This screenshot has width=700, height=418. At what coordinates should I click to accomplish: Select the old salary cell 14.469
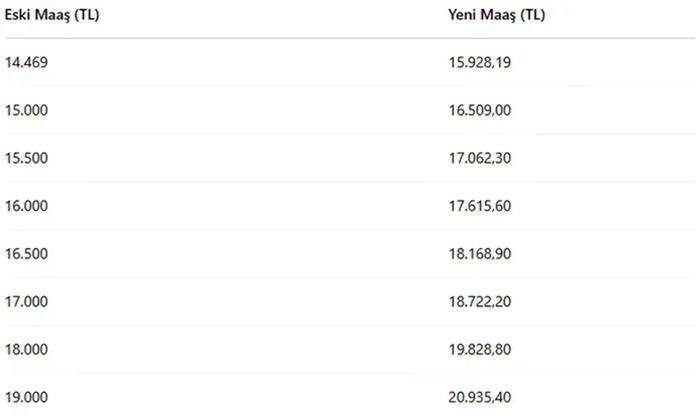click(x=26, y=62)
